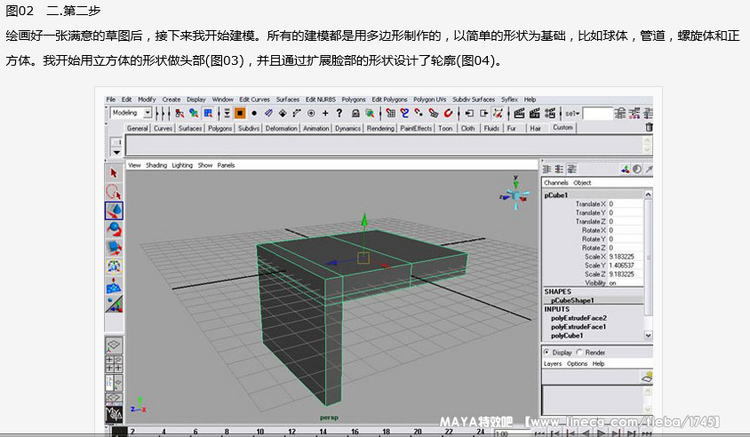Toggle the snap to grid icon
750x437 pixels.
(391, 113)
